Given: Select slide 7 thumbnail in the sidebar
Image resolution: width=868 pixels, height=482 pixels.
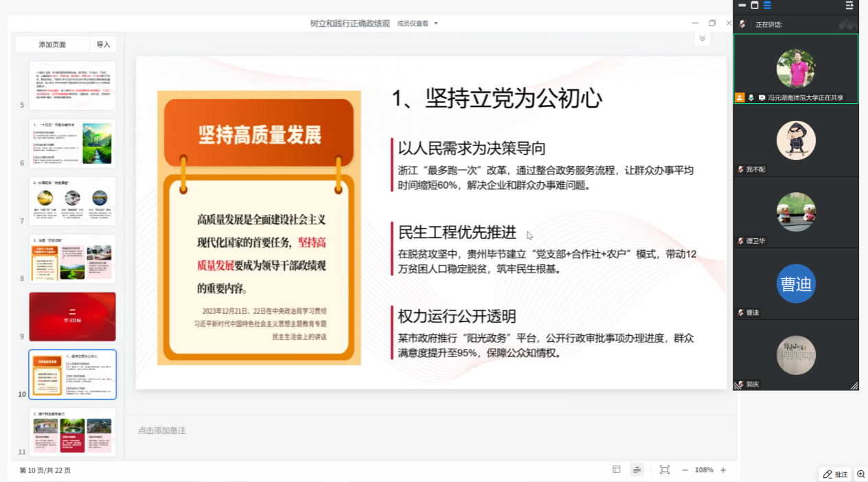Looking at the screenshot, I should coord(72,201).
